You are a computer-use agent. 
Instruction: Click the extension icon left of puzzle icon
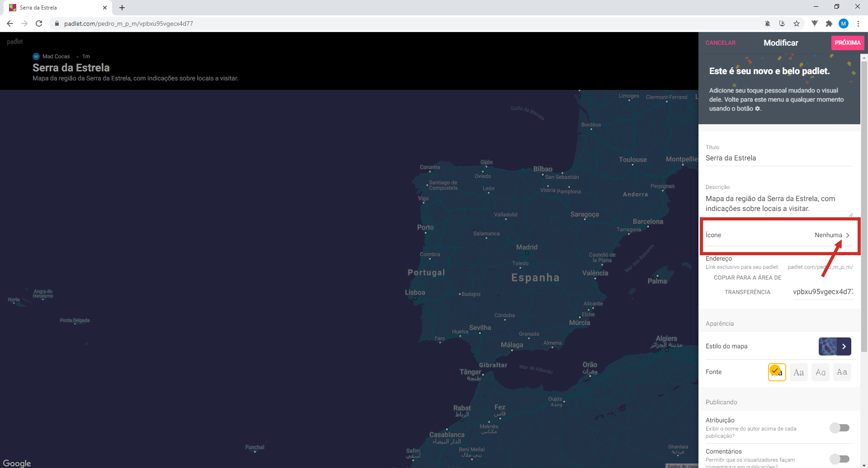point(815,23)
